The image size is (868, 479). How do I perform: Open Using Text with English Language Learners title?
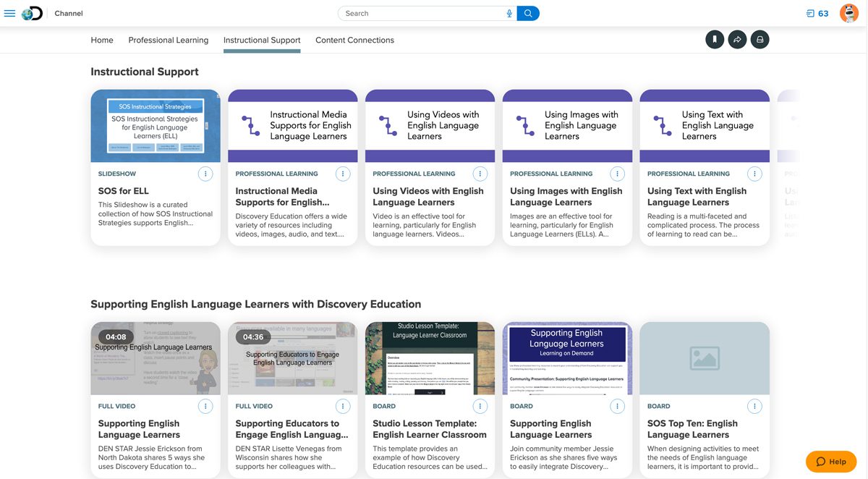pyautogui.click(x=697, y=197)
